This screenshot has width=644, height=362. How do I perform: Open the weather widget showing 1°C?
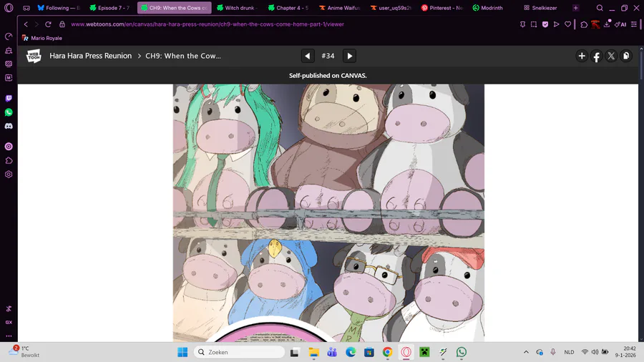pyautogui.click(x=24, y=352)
